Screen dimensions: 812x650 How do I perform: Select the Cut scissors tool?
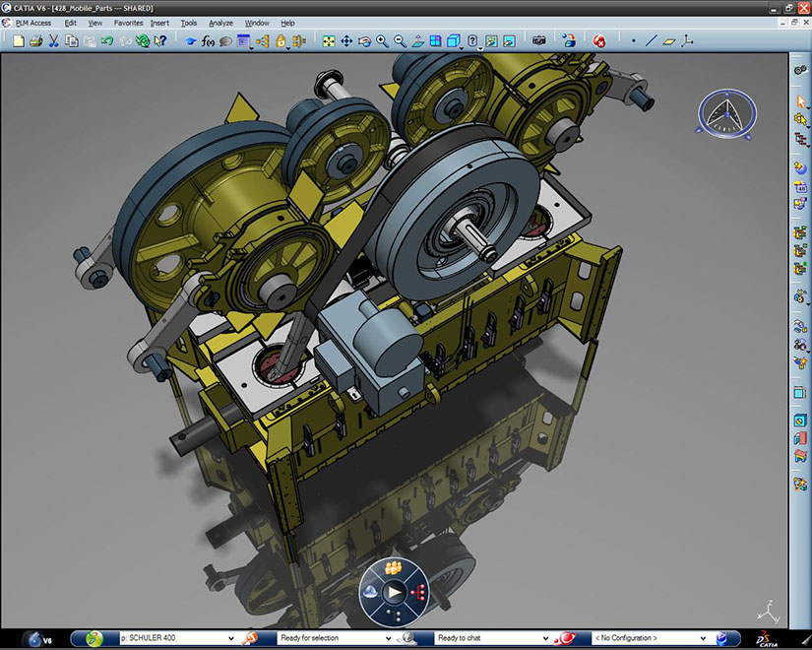click(54, 41)
